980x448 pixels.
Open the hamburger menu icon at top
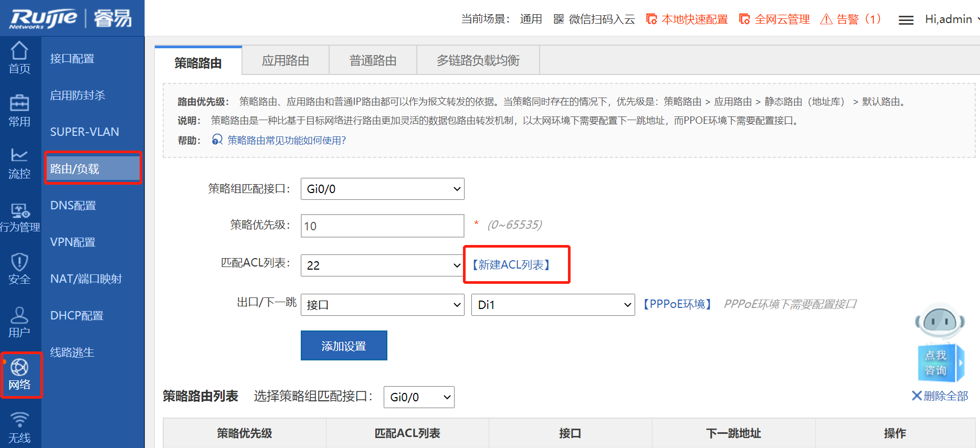pos(906,20)
